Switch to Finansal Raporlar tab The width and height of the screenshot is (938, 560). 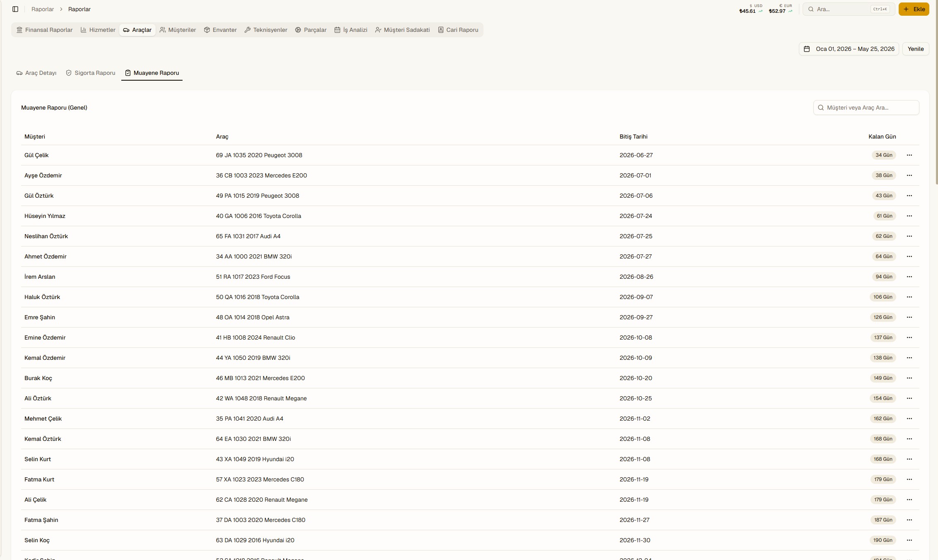click(45, 30)
